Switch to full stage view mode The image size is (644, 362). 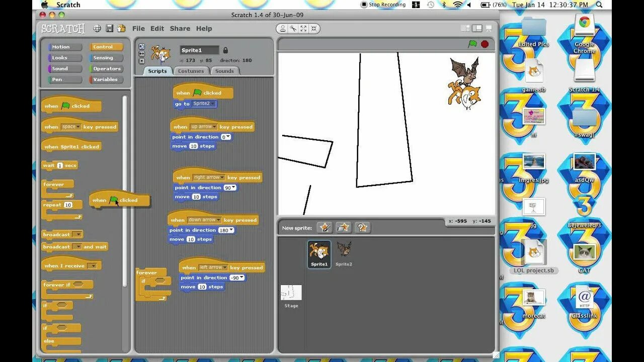click(476, 29)
